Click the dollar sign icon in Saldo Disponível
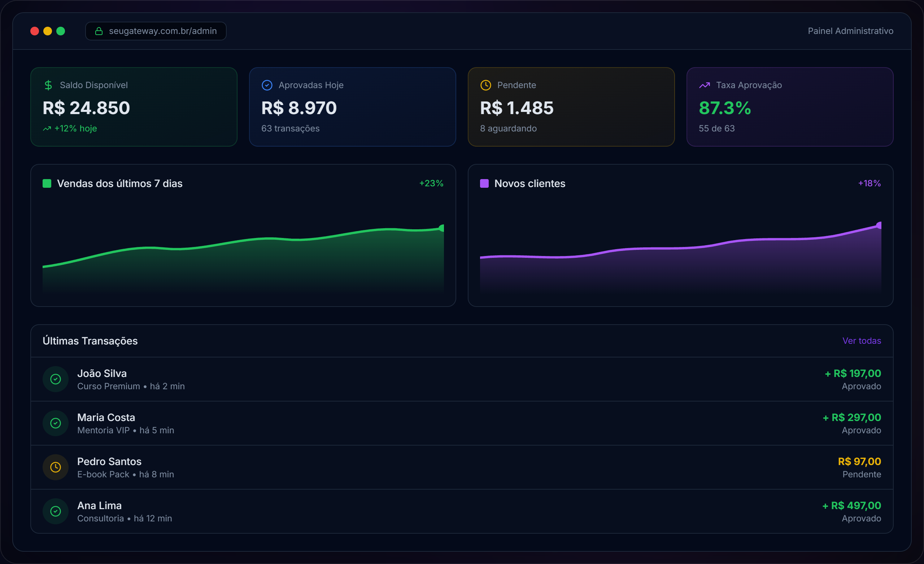Viewport: 924px width, 564px height. (x=48, y=85)
